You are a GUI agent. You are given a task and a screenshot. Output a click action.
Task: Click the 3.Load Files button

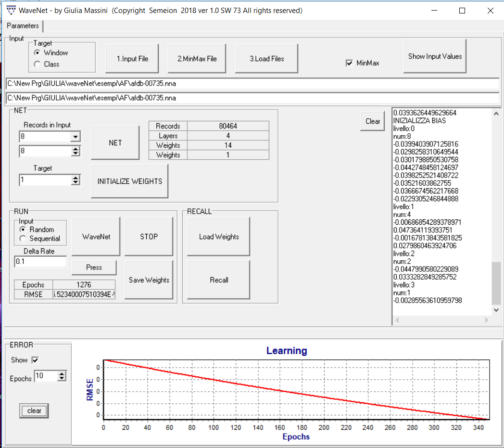[x=267, y=59]
